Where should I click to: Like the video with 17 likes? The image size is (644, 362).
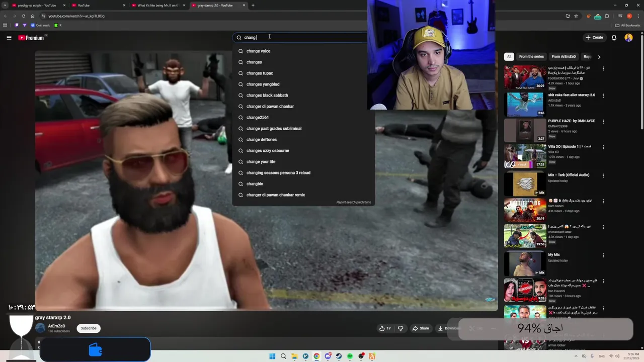point(385,328)
